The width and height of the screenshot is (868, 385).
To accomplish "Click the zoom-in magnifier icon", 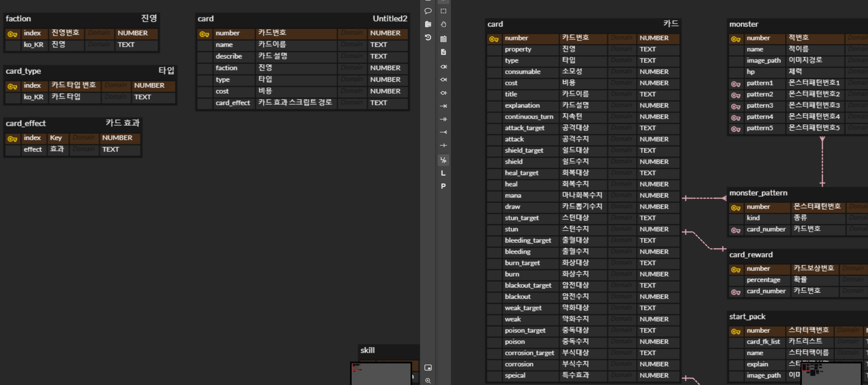I will point(428,381).
